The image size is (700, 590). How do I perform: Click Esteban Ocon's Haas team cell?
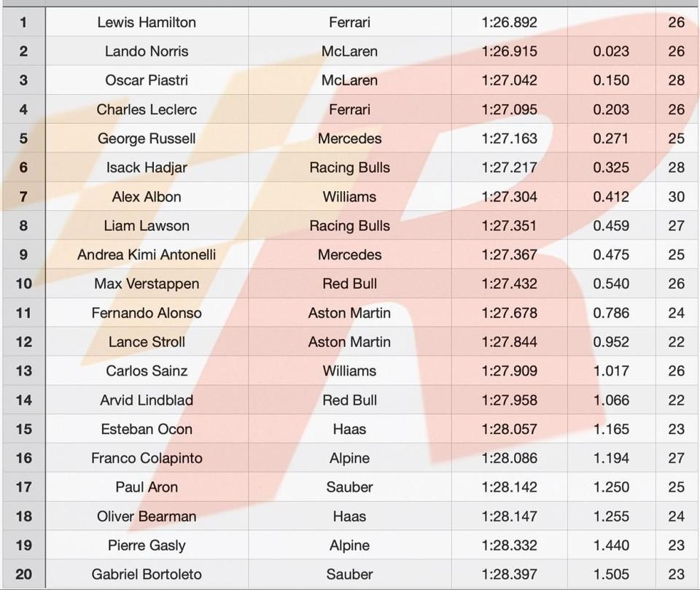[349, 429]
